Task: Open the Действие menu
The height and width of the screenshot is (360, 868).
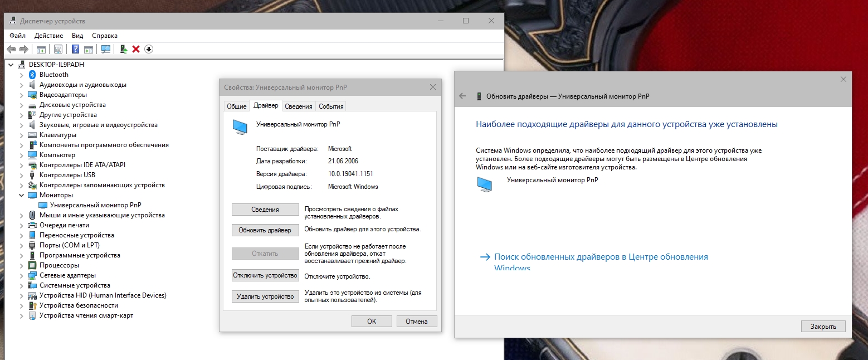Action: 48,36
